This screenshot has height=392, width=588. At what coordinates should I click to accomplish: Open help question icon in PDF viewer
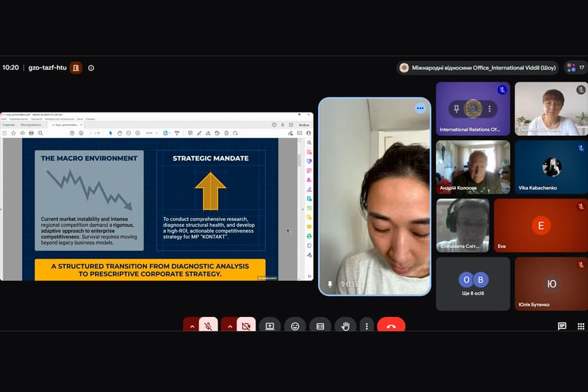274,125
